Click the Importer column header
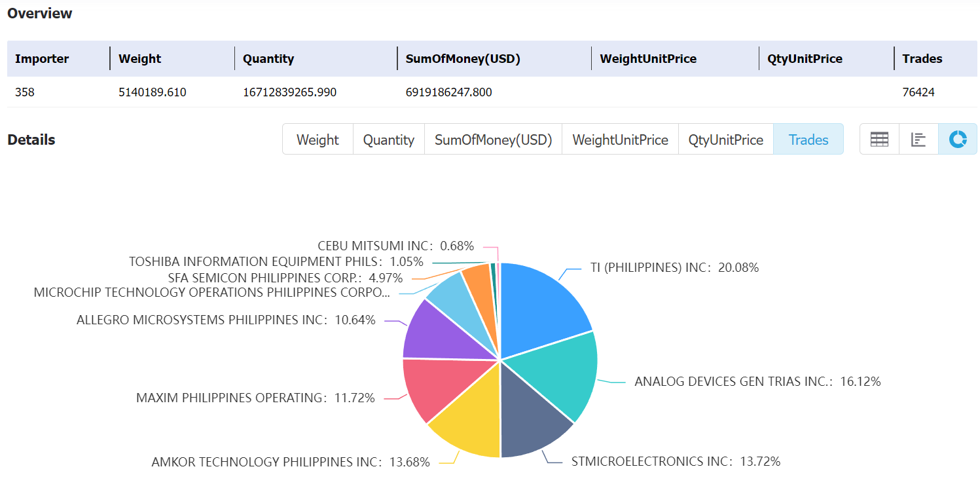The width and height of the screenshot is (980, 490). (42, 58)
